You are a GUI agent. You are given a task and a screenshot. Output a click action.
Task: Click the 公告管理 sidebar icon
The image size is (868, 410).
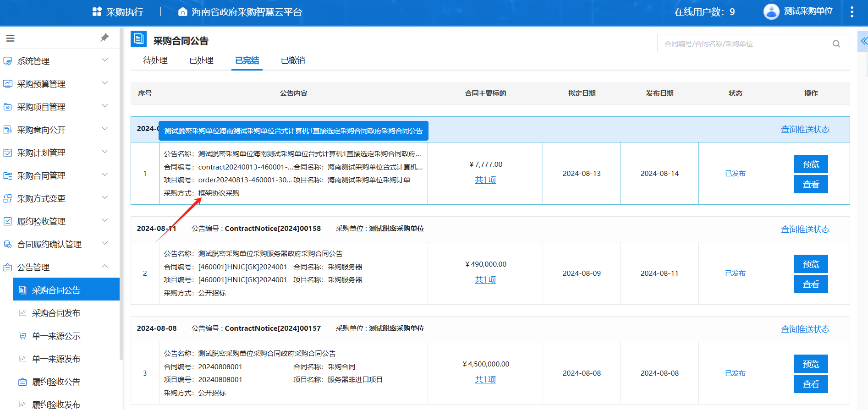(x=8, y=267)
